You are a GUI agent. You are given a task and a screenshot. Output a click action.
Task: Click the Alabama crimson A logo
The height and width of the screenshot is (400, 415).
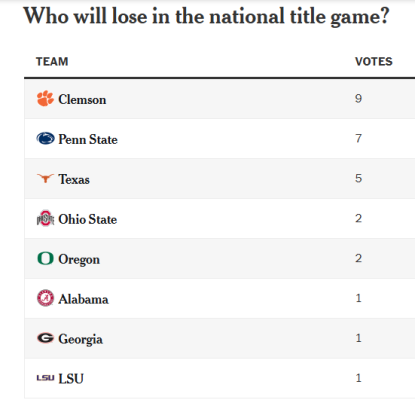coord(45,298)
